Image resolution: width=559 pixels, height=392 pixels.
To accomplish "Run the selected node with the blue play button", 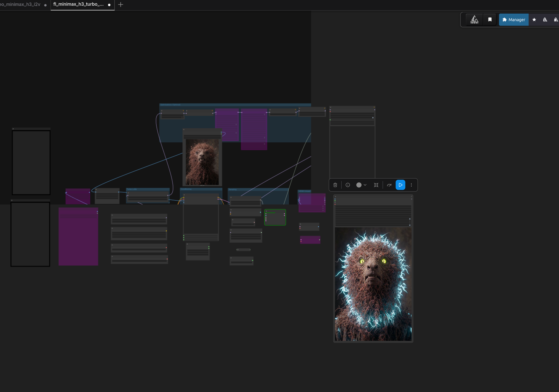I will pos(401,185).
